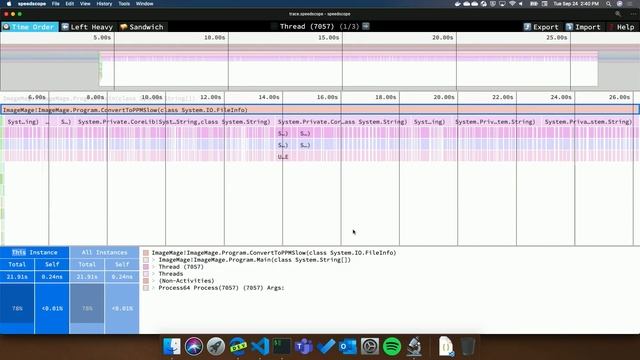Click Thread (7057) color swatch

[x=146, y=267]
